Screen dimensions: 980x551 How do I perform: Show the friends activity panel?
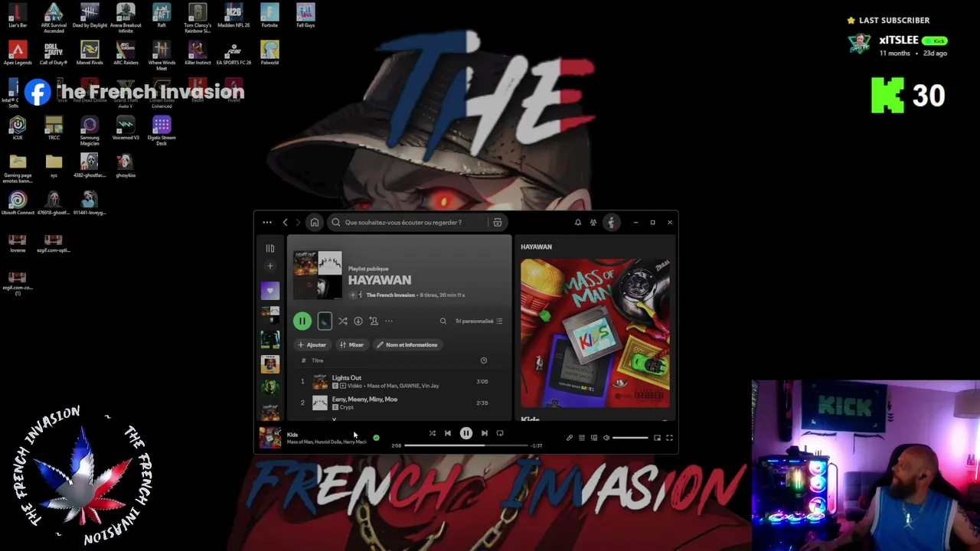(593, 223)
